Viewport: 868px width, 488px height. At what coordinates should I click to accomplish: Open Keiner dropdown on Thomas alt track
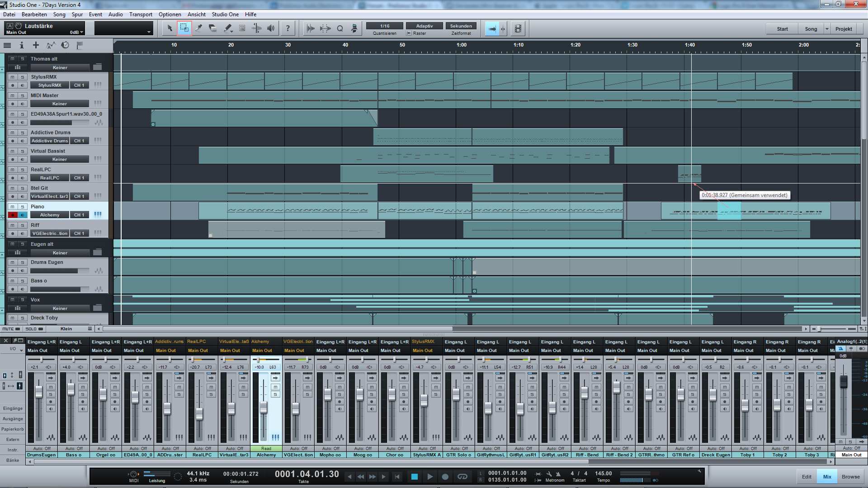tap(60, 68)
